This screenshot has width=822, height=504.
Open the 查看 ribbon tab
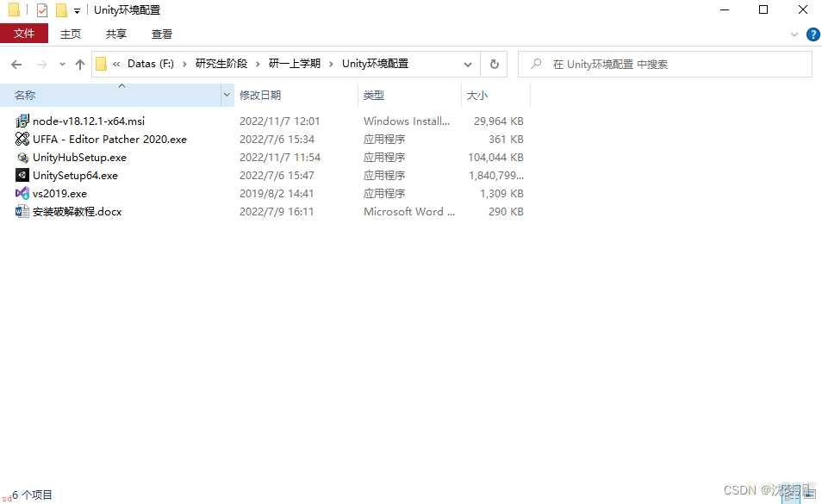(161, 34)
